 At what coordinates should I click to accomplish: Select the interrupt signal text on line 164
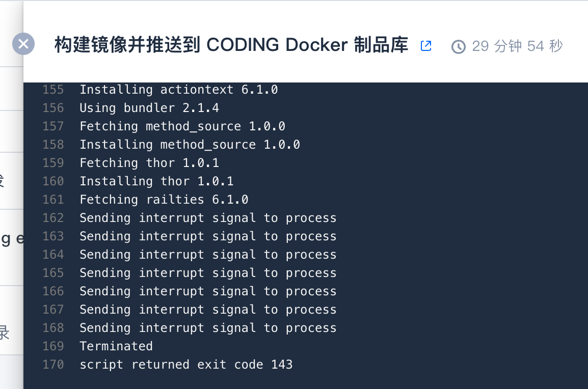pos(197,255)
